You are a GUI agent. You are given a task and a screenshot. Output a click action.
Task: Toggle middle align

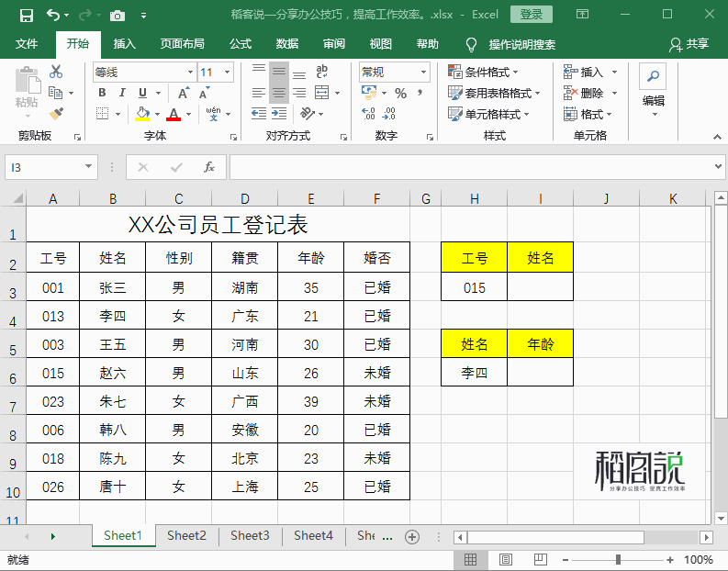[279, 72]
